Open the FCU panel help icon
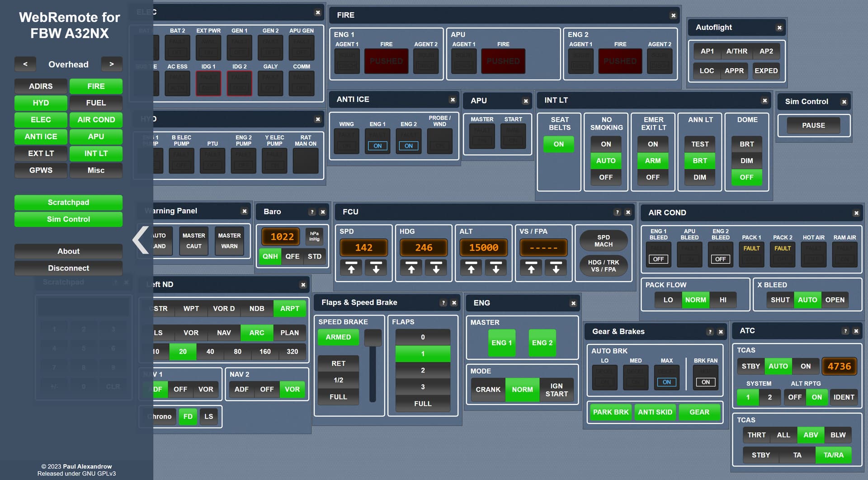Viewport: 868px width, 480px height. [x=617, y=212]
